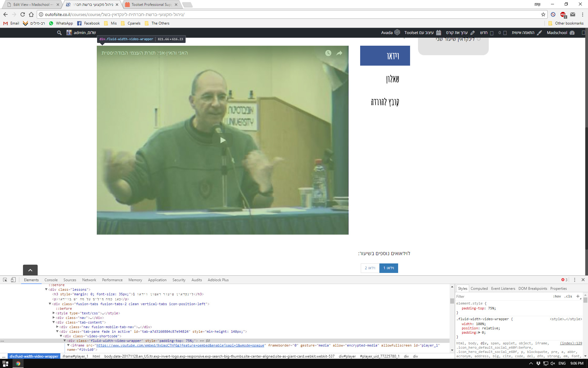
Task: Open the Madschool admin bar menu
Action: click(560, 33)
